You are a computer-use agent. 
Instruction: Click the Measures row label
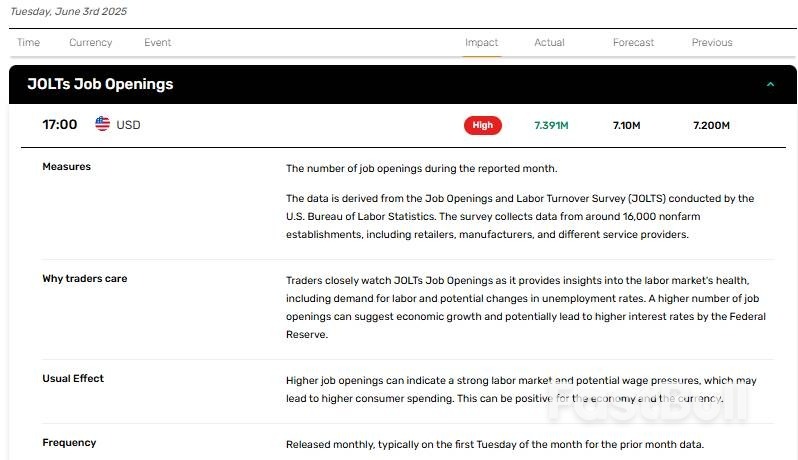(x=66, y=167)
